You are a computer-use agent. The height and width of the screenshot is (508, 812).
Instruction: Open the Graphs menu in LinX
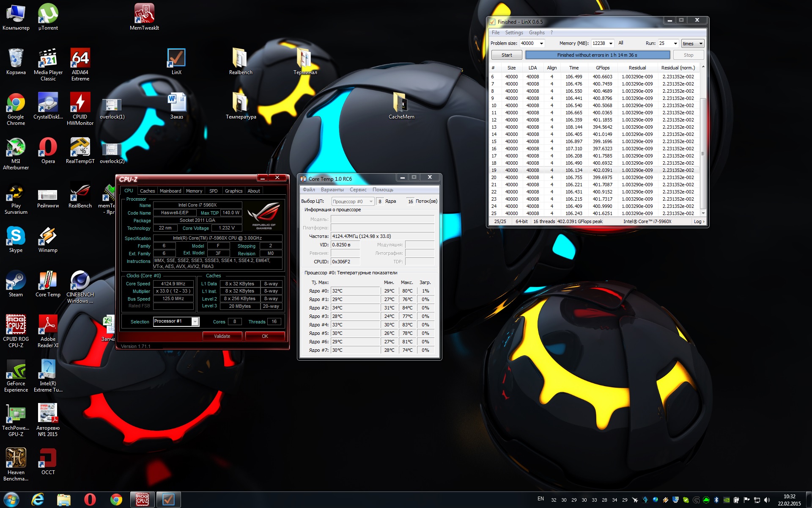click(536, 33)
